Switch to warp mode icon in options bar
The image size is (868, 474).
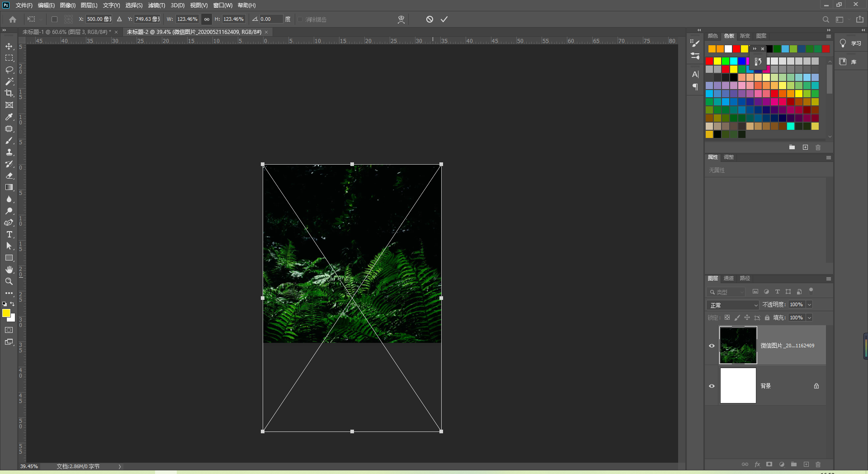[x=401, y=19]
